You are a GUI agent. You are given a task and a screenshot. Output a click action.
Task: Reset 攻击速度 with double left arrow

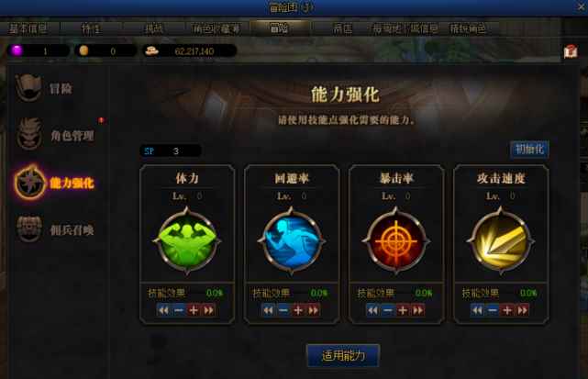coord(477,310)
